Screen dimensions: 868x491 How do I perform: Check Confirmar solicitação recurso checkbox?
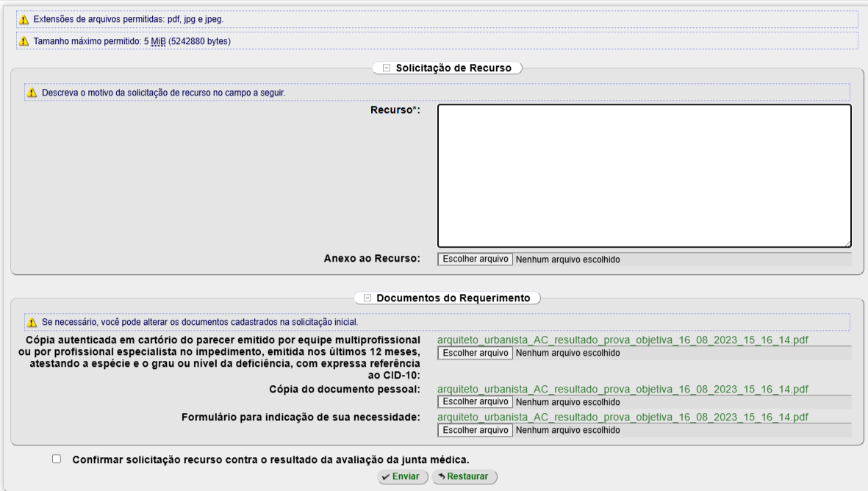click(x=57, y=459)
